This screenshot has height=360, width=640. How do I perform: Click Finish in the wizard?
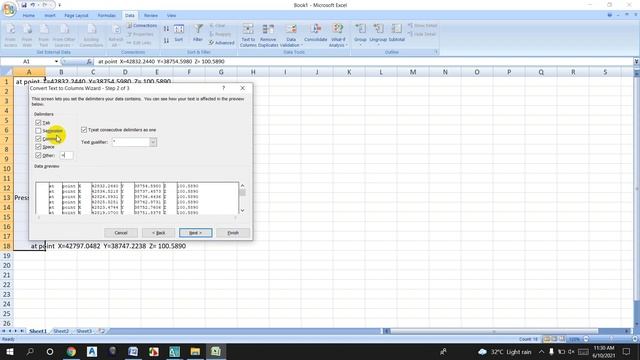click(233, 233)
